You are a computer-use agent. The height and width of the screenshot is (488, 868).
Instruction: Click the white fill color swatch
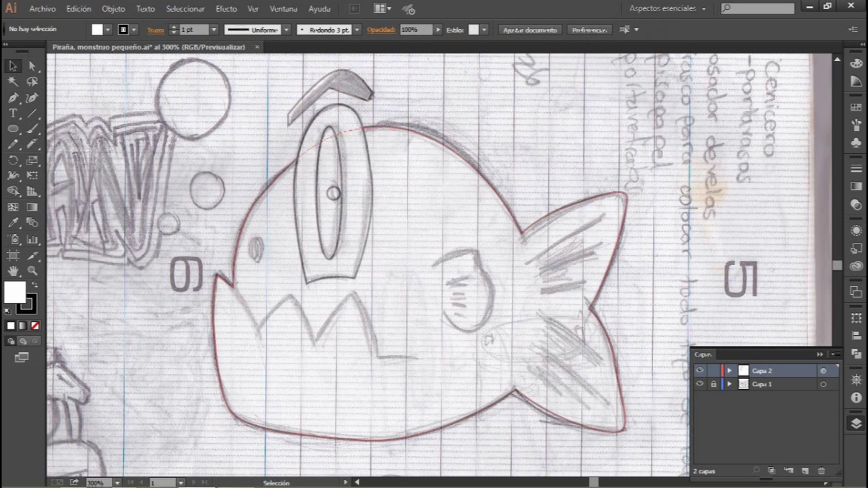pos(14,292)
